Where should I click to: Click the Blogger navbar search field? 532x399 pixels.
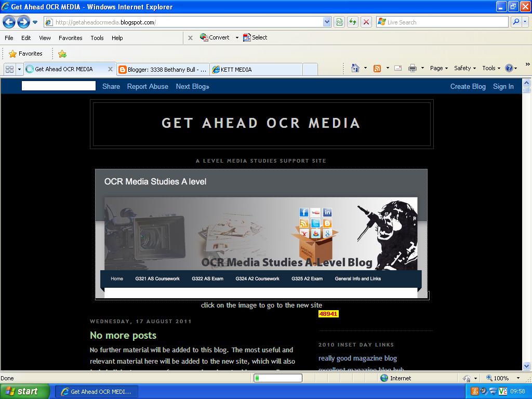[59, 86]
